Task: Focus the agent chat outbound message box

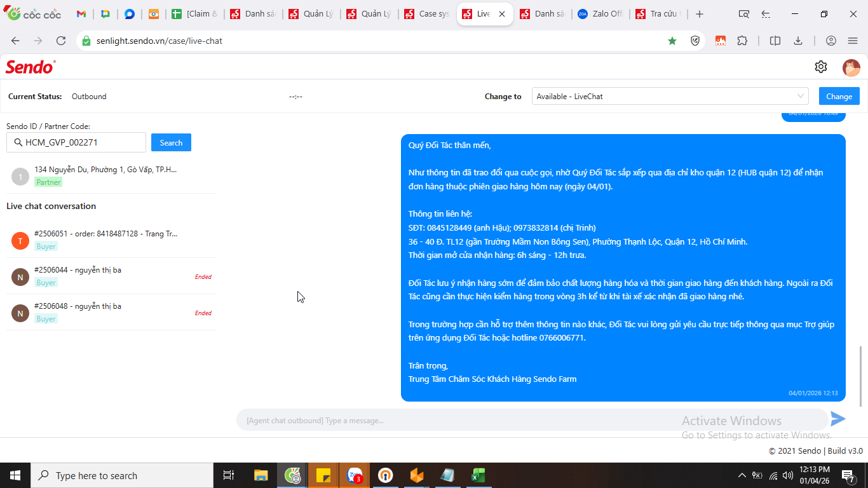Action: coord(532,420)
